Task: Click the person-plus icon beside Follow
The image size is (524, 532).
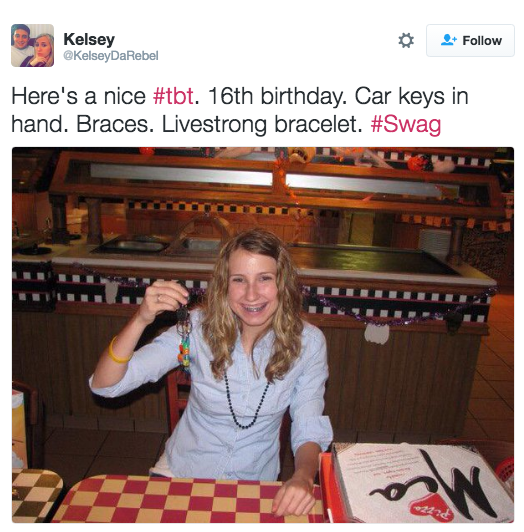Action: click(x=449, y=40)
